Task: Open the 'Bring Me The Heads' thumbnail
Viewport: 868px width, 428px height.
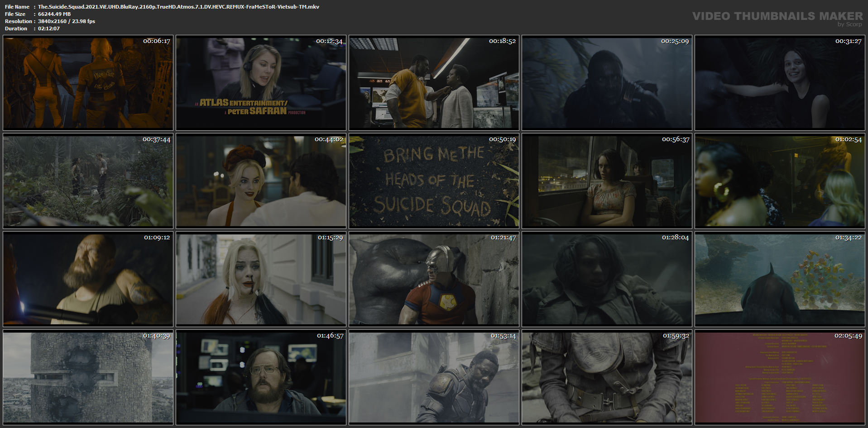Action: [434, 181]
